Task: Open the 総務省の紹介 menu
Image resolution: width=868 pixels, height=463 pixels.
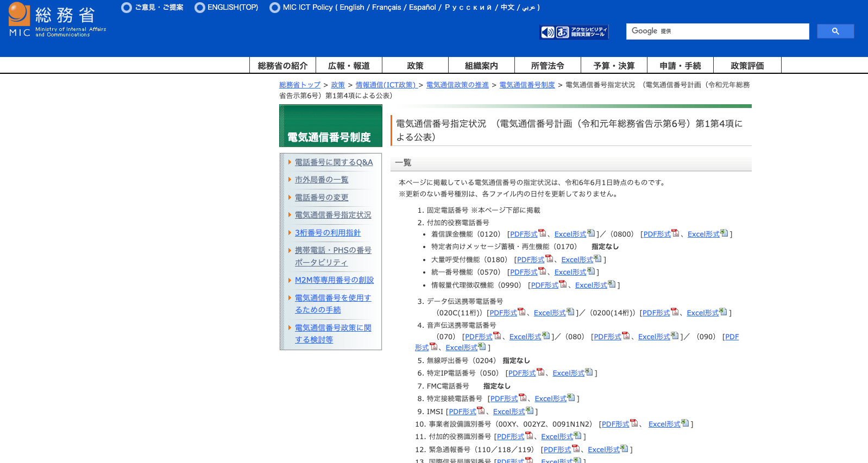Action: tap(282, 66)
